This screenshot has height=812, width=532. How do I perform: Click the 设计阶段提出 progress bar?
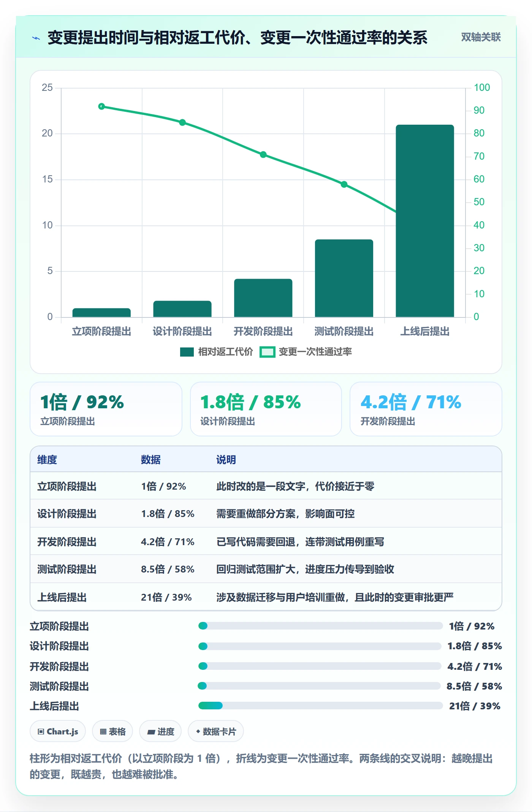pyautogui.click(x=320, y=646)
